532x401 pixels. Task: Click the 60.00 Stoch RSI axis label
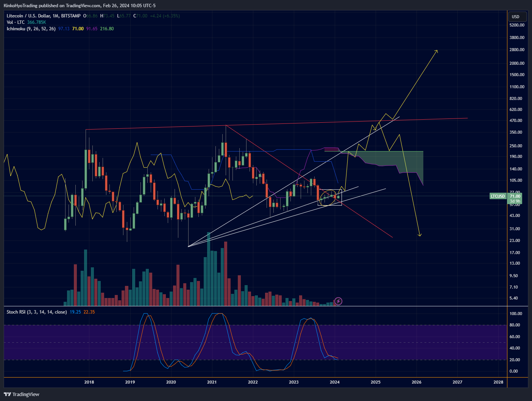point(515,337)
